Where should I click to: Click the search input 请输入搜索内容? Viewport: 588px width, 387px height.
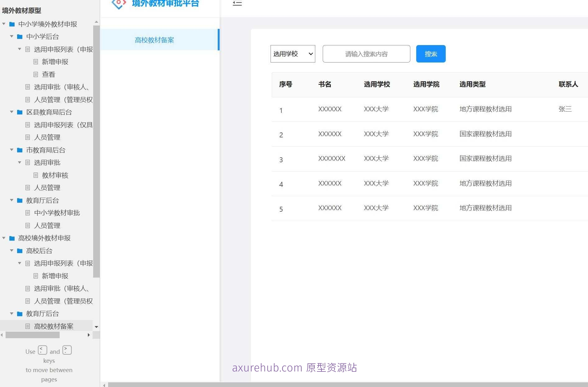(x=366, y=54)
